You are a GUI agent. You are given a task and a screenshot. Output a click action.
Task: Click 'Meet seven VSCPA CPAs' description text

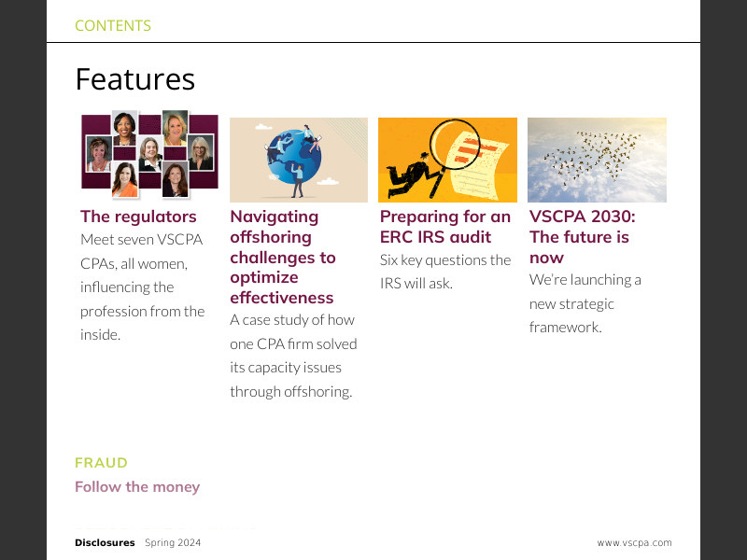pyautogui.click(x=142, y=287)
